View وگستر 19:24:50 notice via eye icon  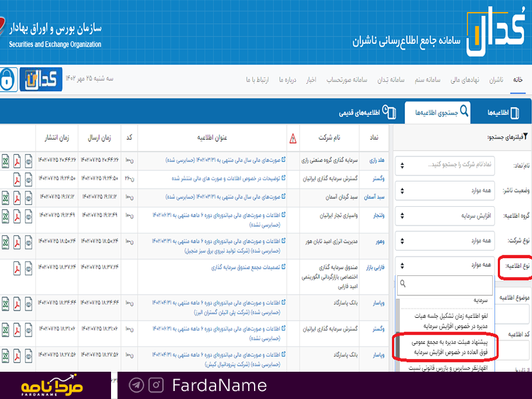point(29,180)
